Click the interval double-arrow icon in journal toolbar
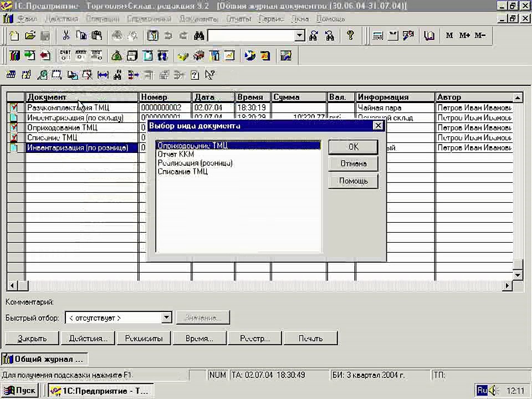Image resolution: width=532 pixels, height=399 pixels. [103, 75]
